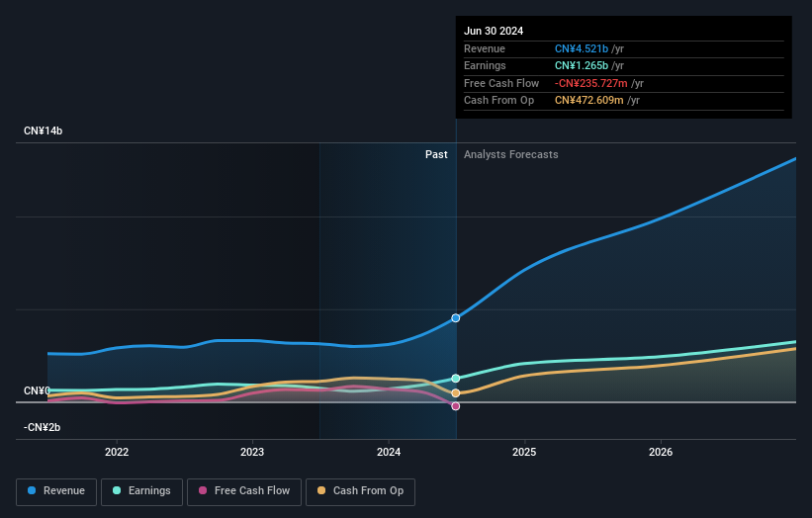
Task: Click the CN¥1.265b earnings value
Action: (x=582, y=65)
